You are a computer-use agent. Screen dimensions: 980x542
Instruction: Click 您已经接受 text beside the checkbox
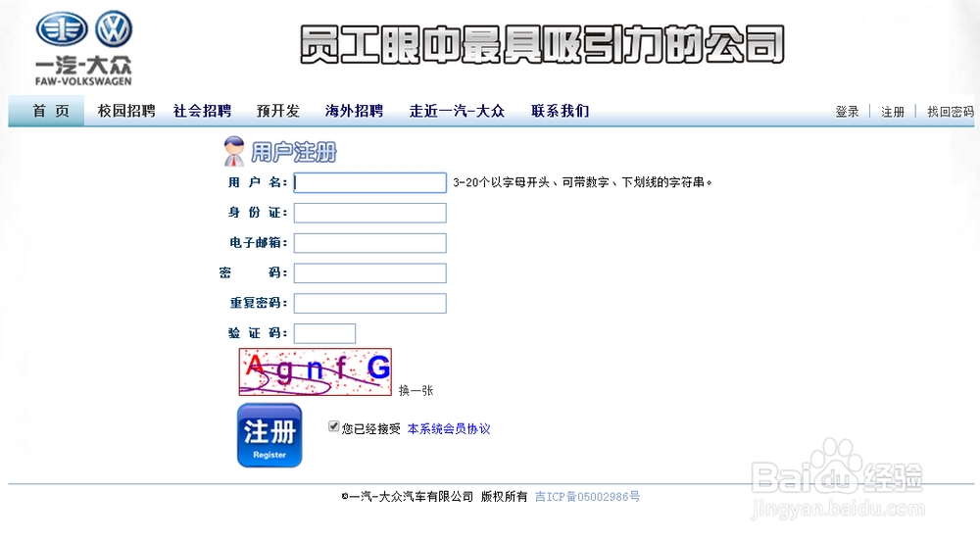[370, 429]
